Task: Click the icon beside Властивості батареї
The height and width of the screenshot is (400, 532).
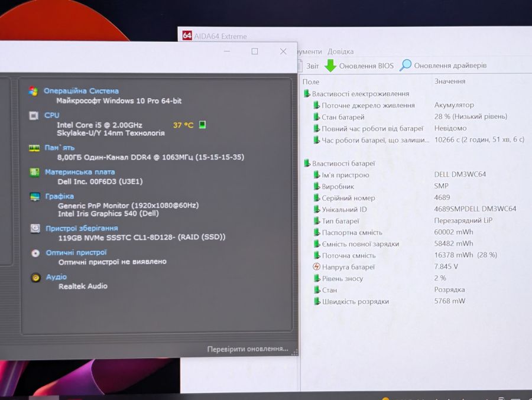Action: pos(307,163)
